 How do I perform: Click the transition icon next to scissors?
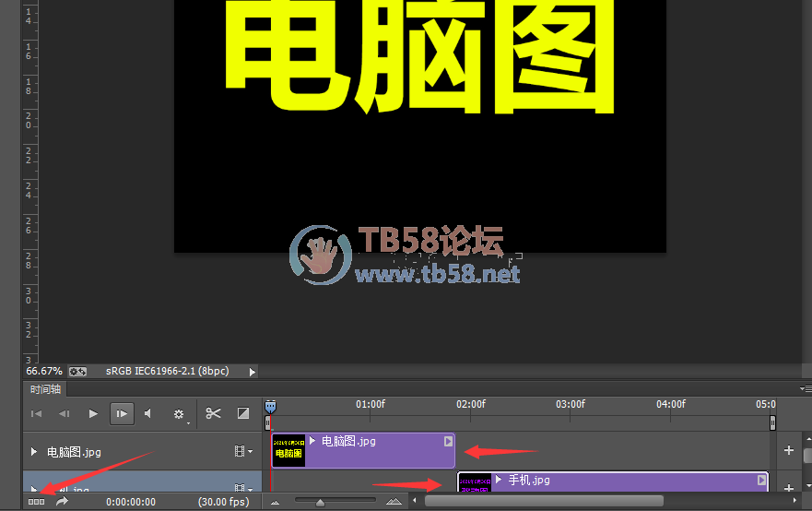(243, 413)
